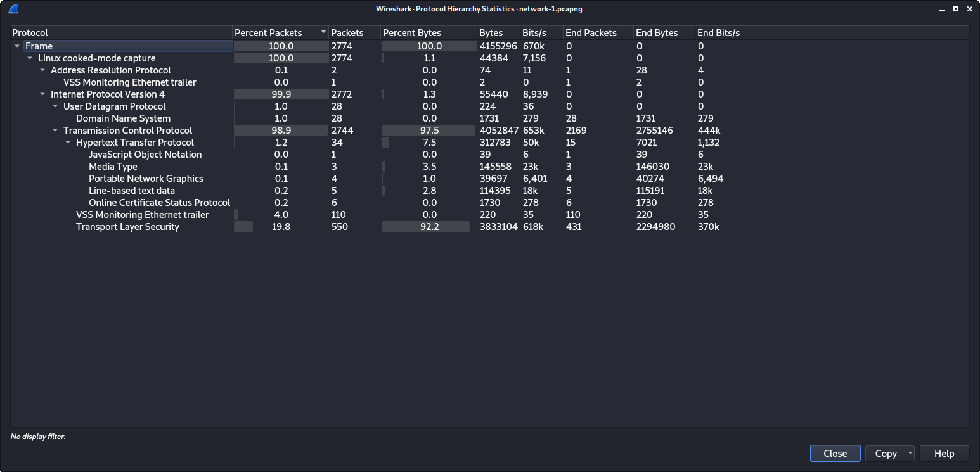This screenshot has width=980, height=472.
Task: Select the Frame row
Action: pos(489,46)
